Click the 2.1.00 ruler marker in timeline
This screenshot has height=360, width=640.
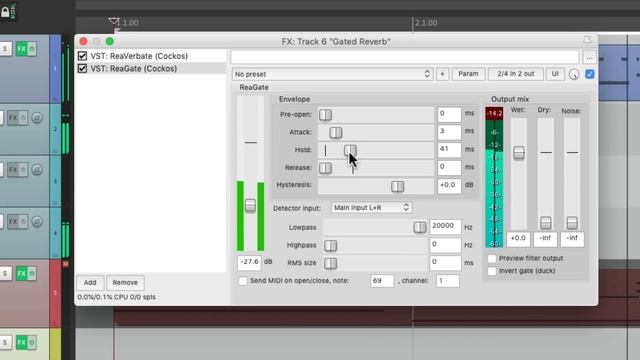tap(426, 23)
